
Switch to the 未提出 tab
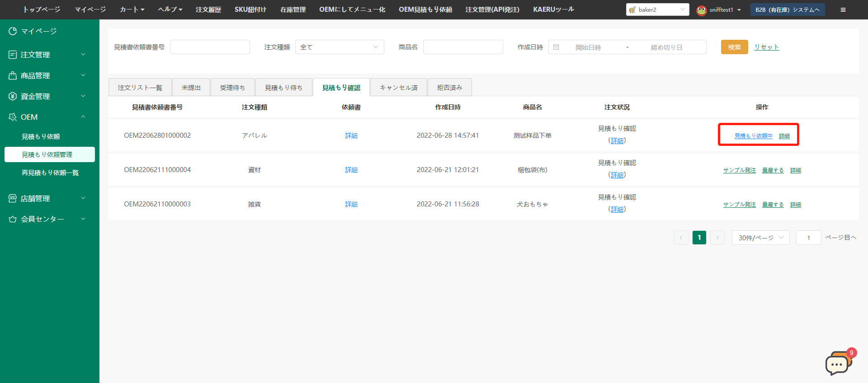191,88
